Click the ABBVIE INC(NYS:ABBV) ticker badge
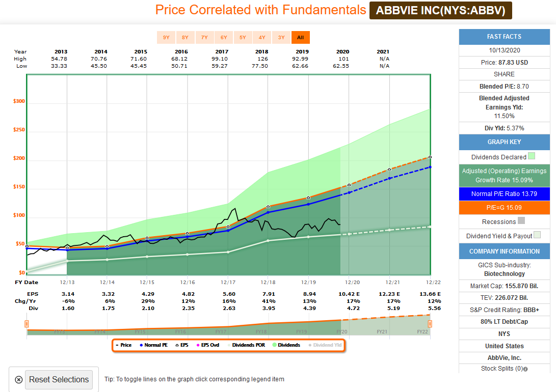The height and width of the screenshot is (392, 556). coord(441,10)
